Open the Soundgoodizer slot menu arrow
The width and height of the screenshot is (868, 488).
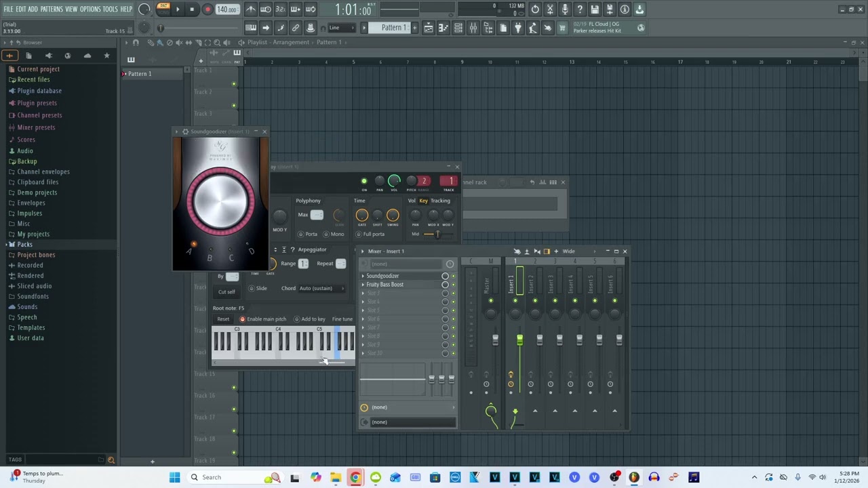(x=363, y=276)
